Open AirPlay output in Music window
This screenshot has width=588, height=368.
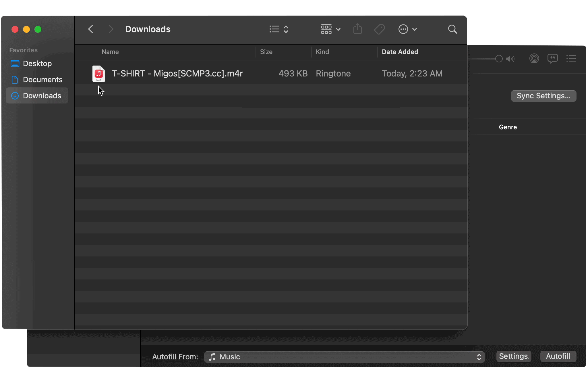click(x=534, y=59)
